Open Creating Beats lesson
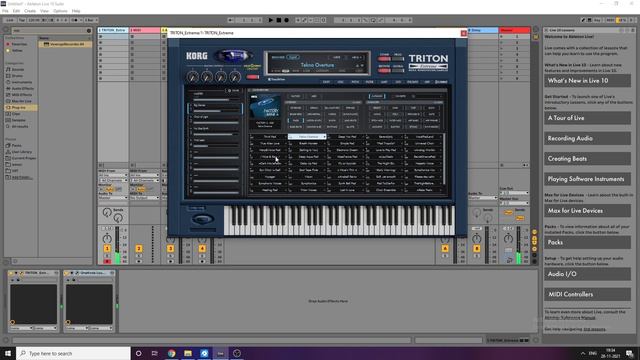Screen dimensions: 640x360 click(587, 159)
